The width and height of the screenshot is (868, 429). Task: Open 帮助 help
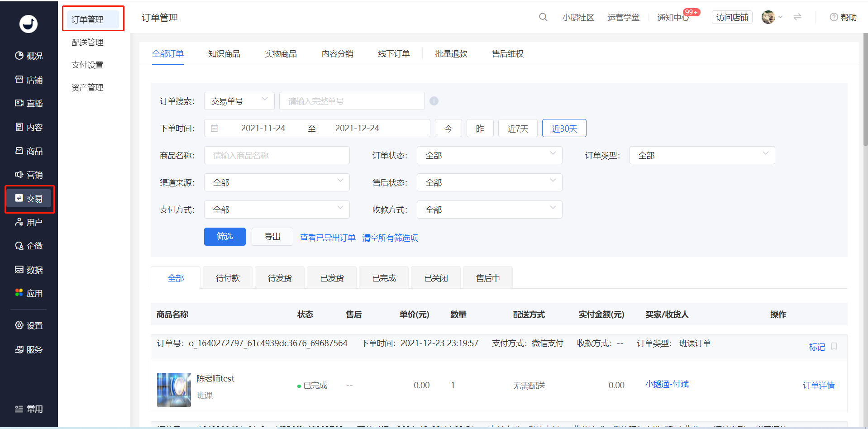tap(843, 17)
